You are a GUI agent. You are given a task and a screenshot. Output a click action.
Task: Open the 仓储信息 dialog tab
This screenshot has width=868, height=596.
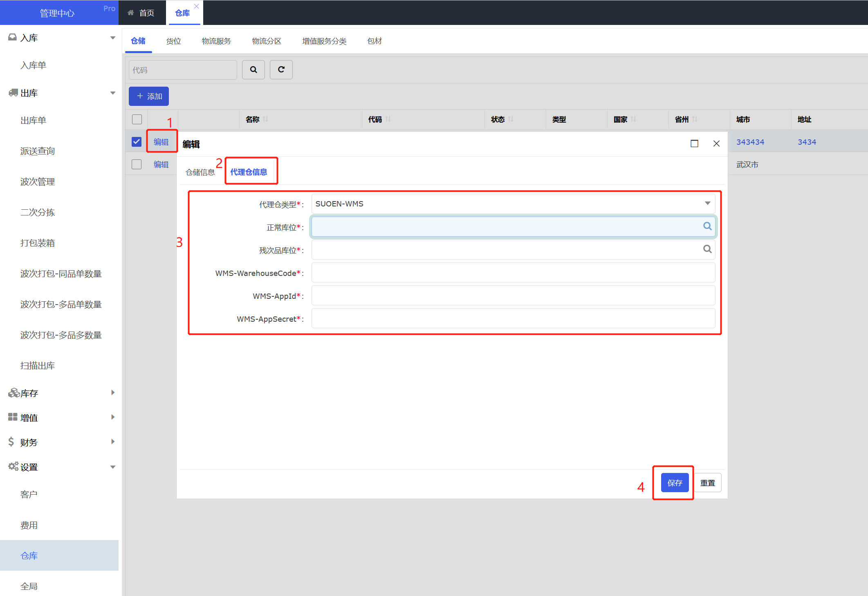pos(200,172)
